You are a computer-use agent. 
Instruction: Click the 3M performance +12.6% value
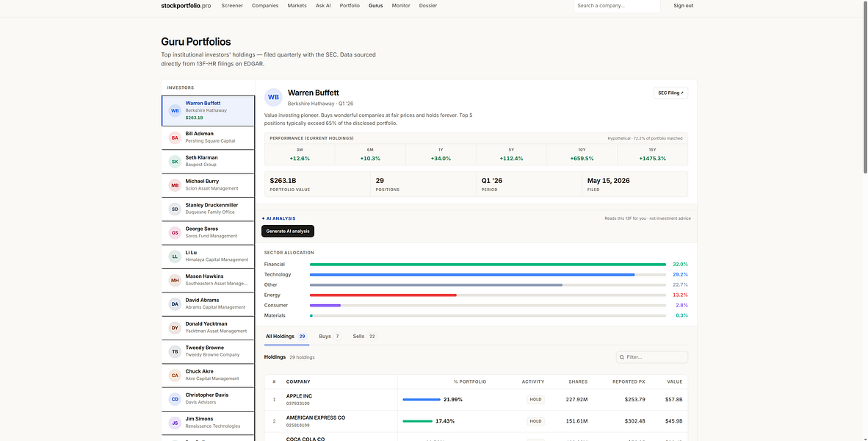tap(300, 159)
